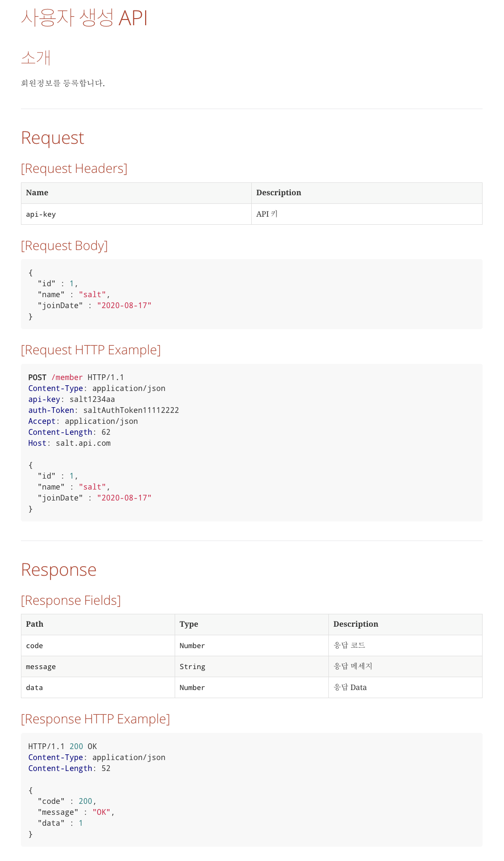Viewport: 504px width, 861px height.
Task: Select the 'data' path cell
Action: pos(98,688)
